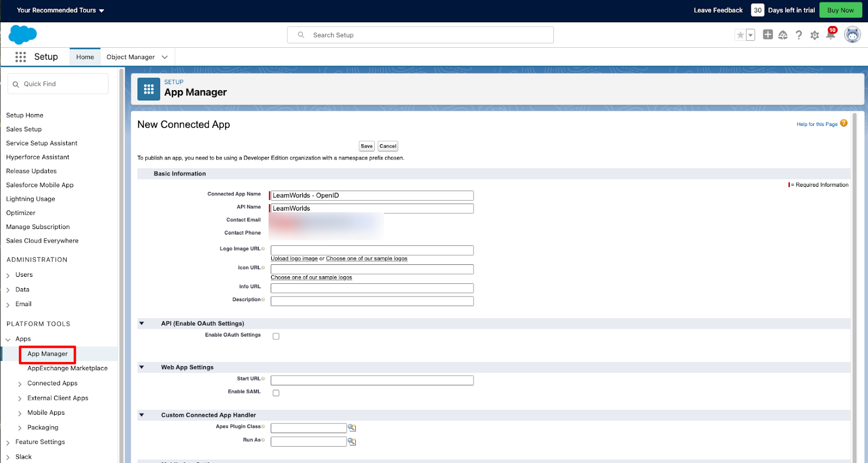Open the favorites list dropdown arrow
Image resolution: width=868 pixels, height=463 pixels.
[x=751, y=35]
